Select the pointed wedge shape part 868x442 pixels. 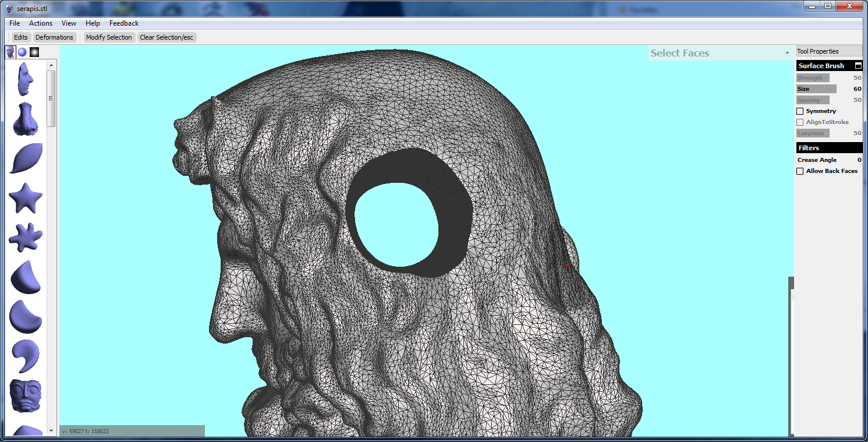click(26, 277)
